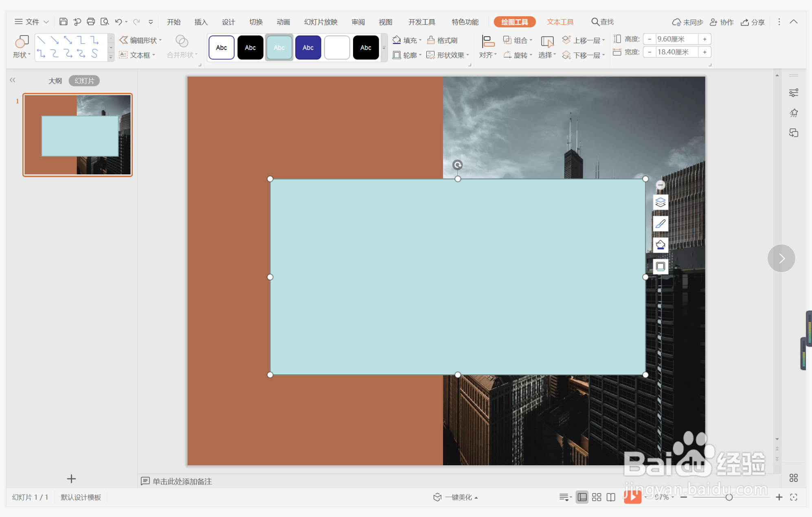The width and height of the screenshot is (812, 517).
Task: Increase width with plus stepper
Action: coord(704,52)
